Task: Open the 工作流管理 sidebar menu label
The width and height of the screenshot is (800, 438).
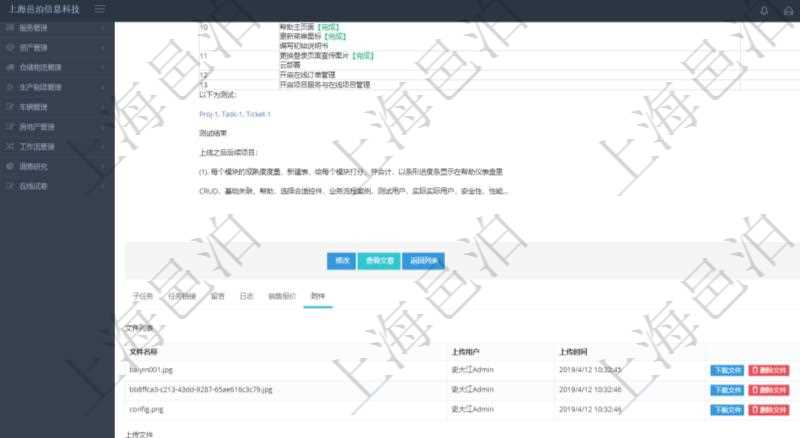Action: point(37,147)
